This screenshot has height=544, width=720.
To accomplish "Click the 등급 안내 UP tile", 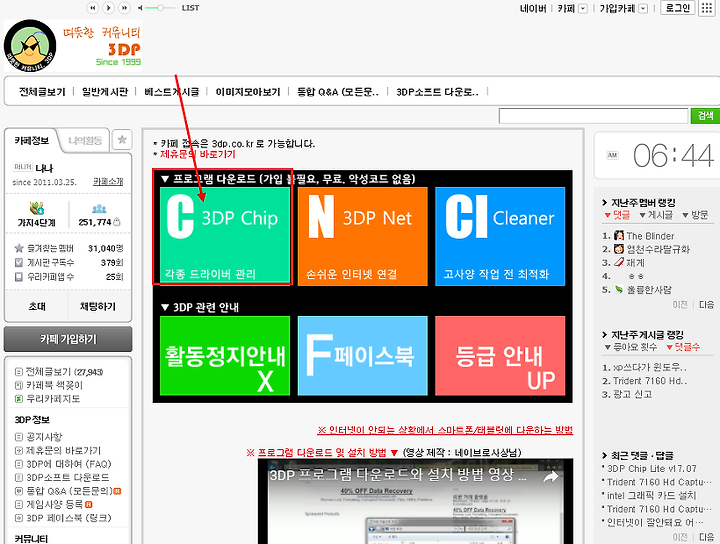I will pos(500,356).
